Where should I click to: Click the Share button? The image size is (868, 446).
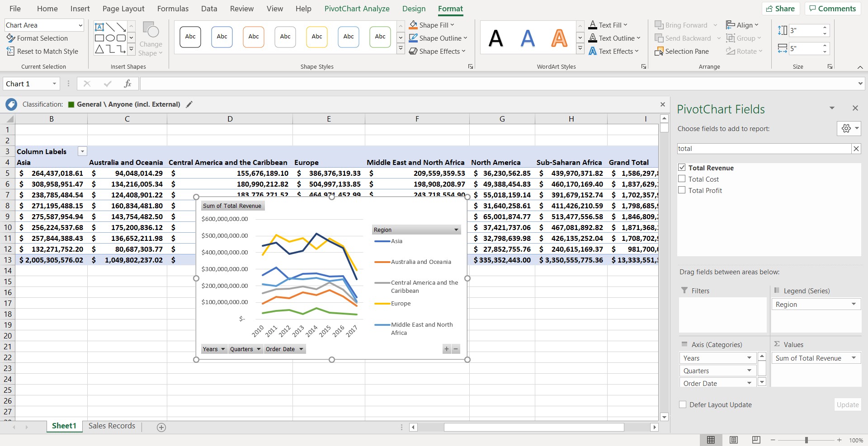[x=781, y=8]
